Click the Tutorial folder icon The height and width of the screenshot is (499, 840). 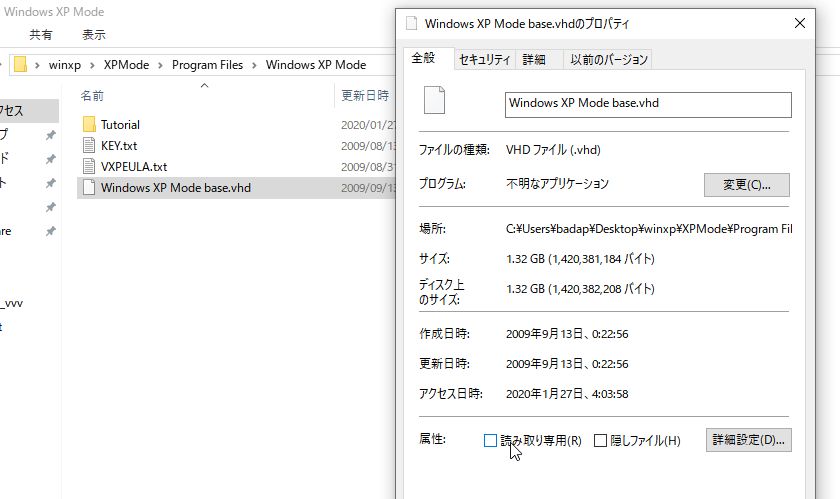[89, 124]
